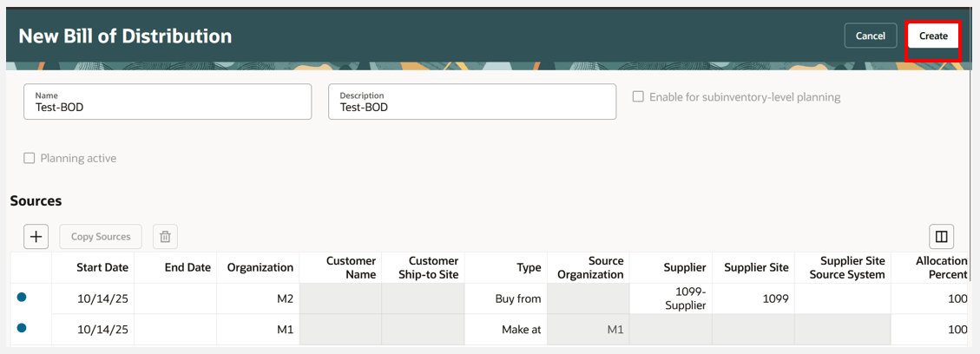980x354 pixels.
Task: Open the column settings icon
Action: pyautogui.click(x=941, y=236)
